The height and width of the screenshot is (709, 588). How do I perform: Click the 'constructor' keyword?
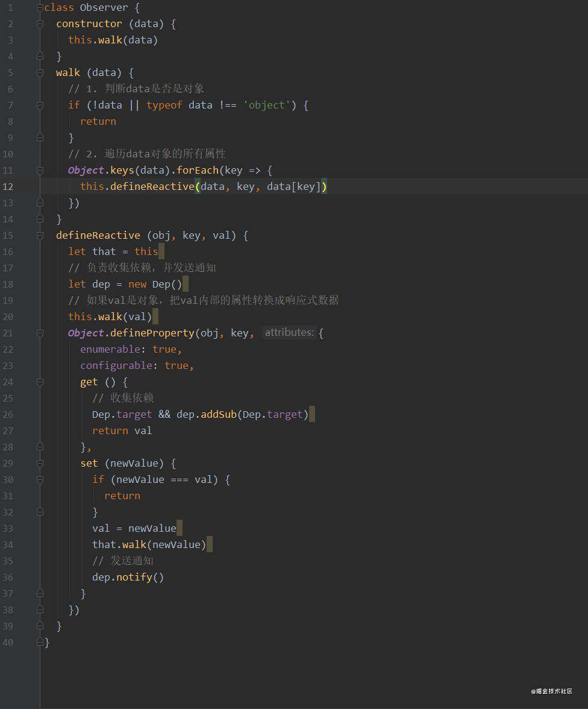(x=89, y=24)
